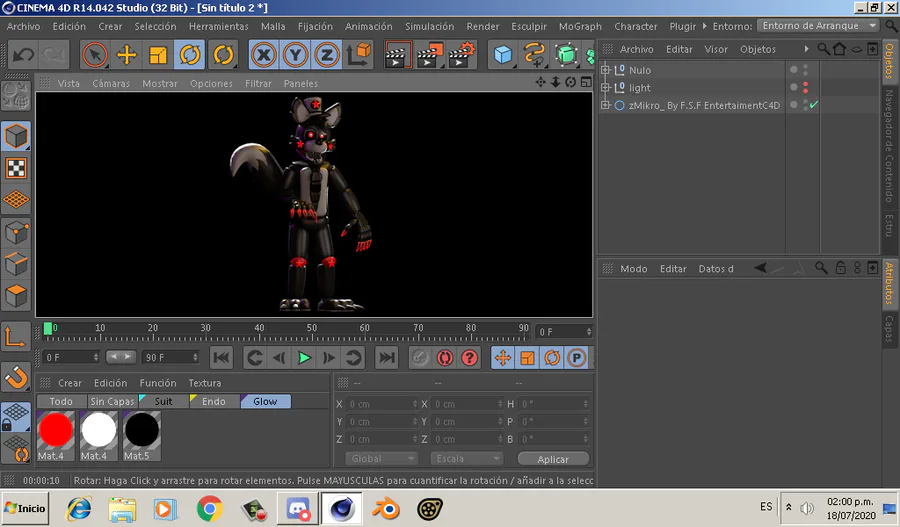Open Render Settings gear clapperboard icon
900x527 pixels.
point(461,55)
